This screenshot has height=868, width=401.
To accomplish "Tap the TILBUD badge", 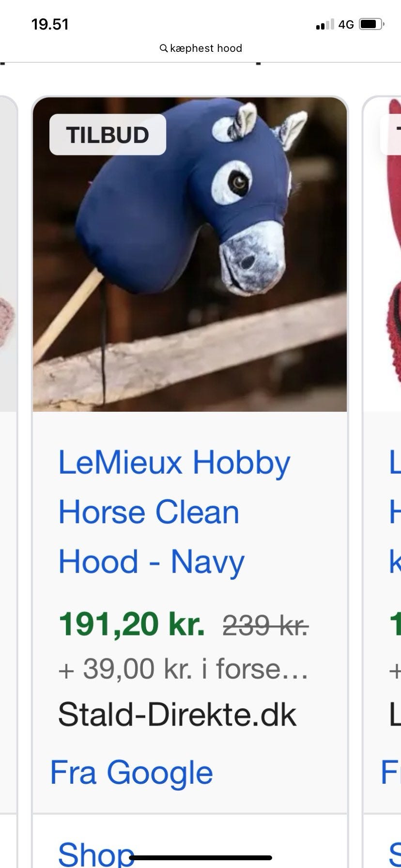I will (x=108, y=135).
